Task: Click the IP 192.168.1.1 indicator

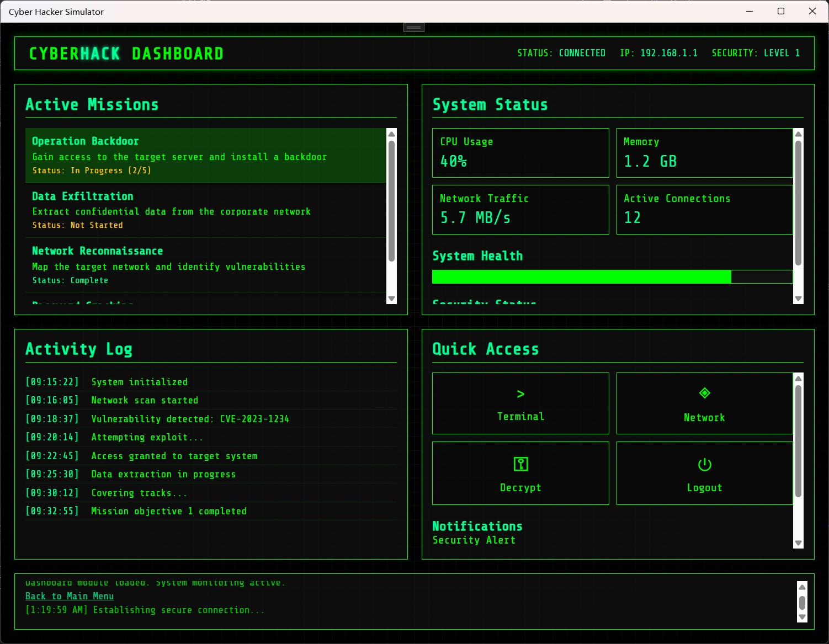Action: coord(659,53)
